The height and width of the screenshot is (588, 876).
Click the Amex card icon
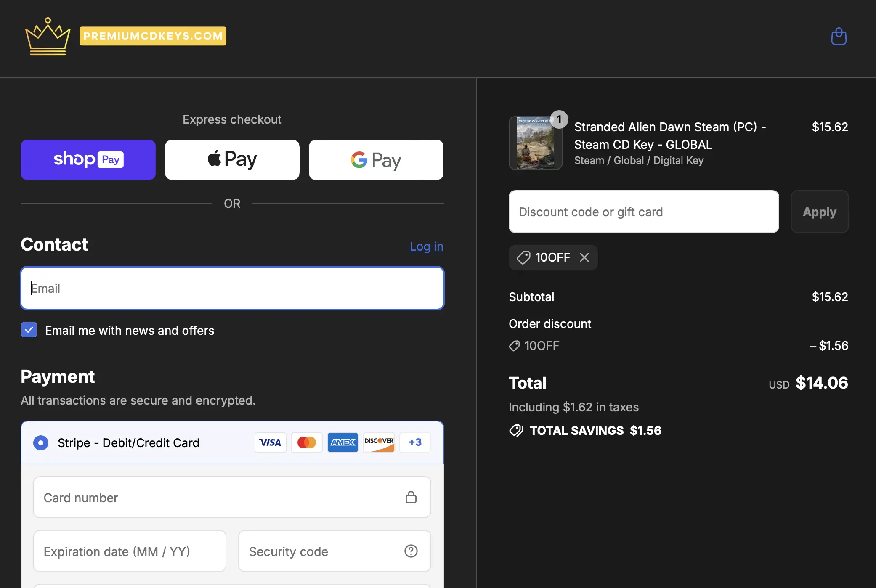[342, 442]
